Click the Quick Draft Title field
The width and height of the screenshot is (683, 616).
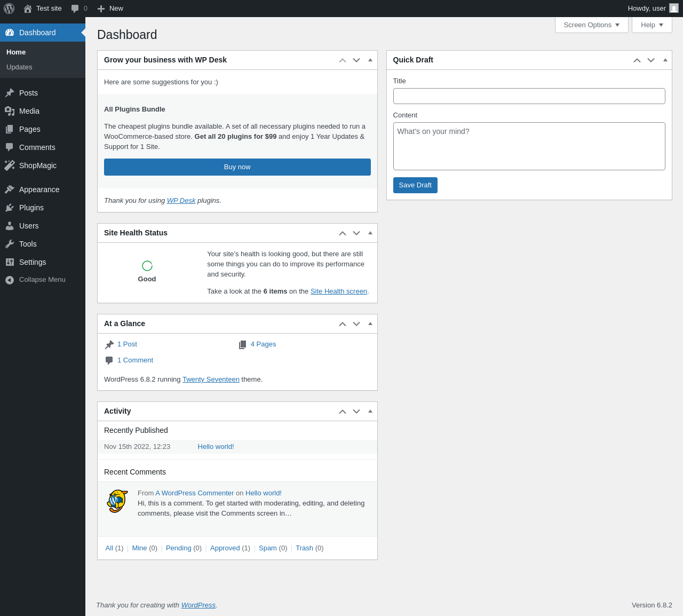tap(529, 96)
